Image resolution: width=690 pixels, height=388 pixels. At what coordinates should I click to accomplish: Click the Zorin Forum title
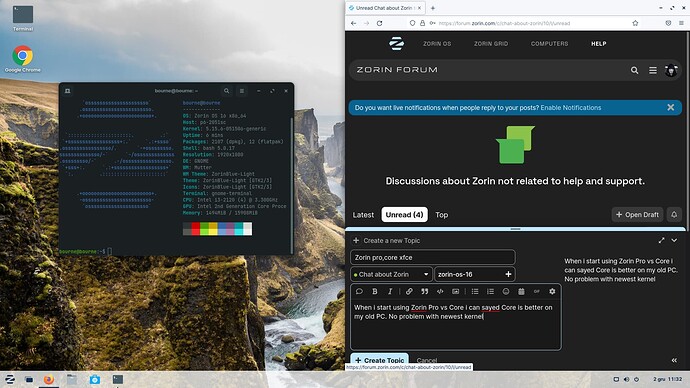pyautogui.click(x=397, y=70)
